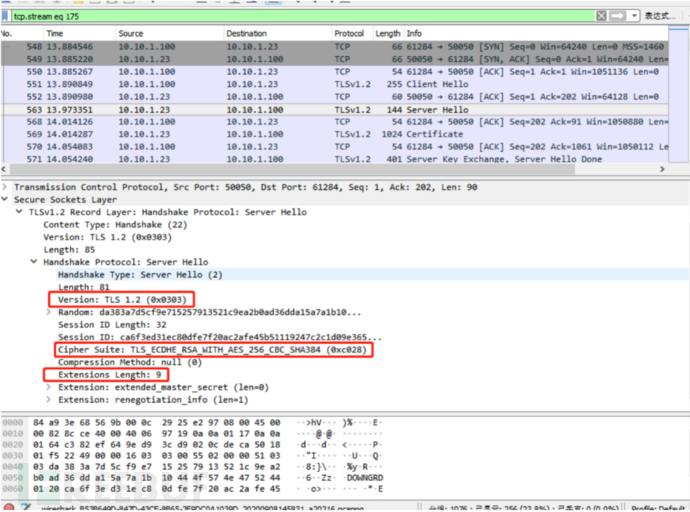Collapse the TLSv1.2 Record Layer node

[20, 212]
